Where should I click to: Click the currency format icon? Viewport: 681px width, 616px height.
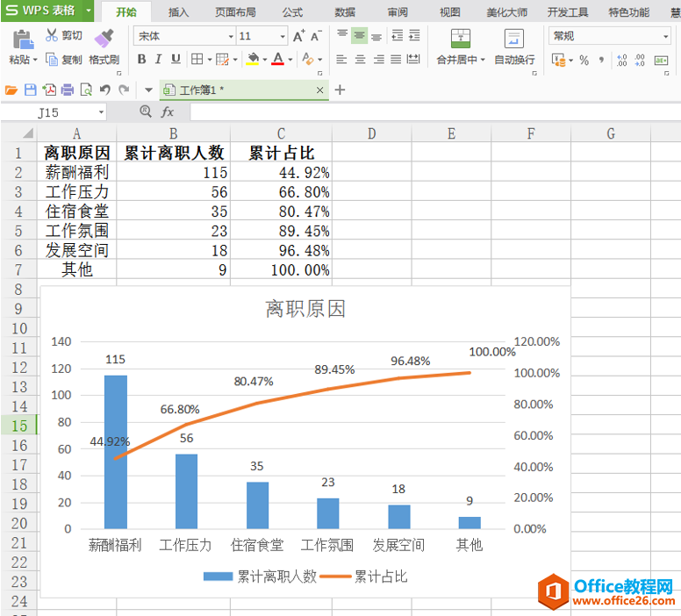(x=558, y=60)
